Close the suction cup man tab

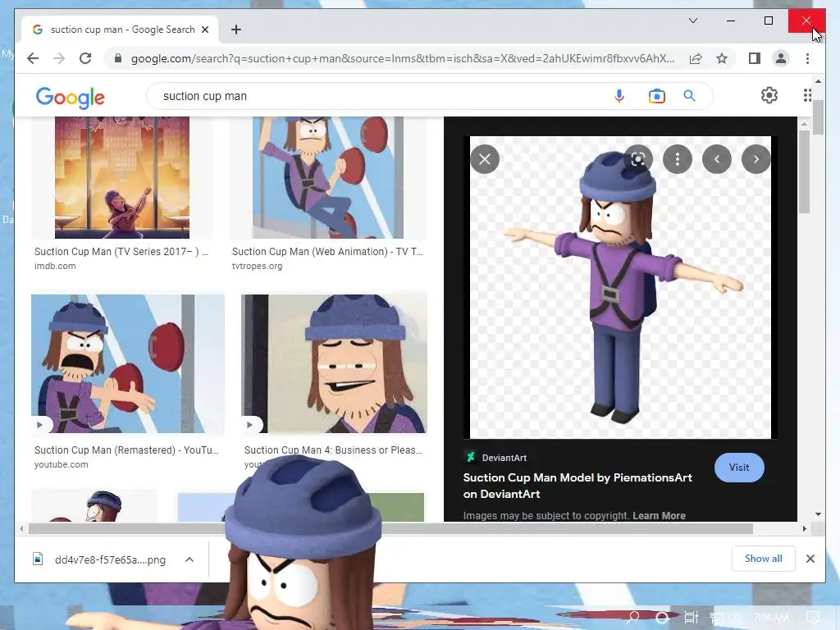click(x=204, y=30)
